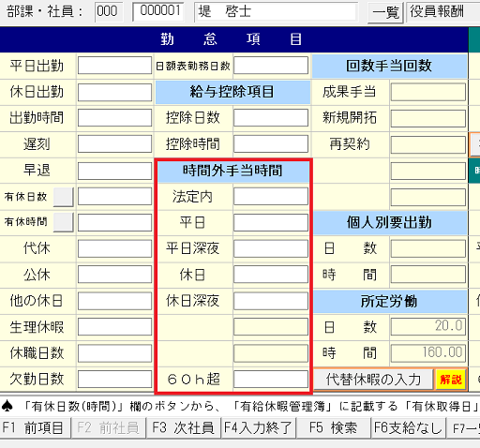The image size is (480, 448).
Task: Click the 休日 overtime field
Action: click(271, 275)
